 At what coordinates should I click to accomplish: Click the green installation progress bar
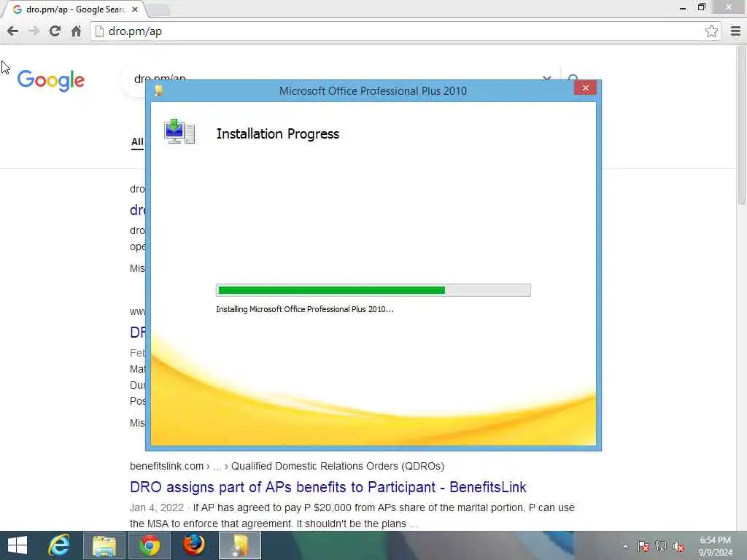coord(373,290)
